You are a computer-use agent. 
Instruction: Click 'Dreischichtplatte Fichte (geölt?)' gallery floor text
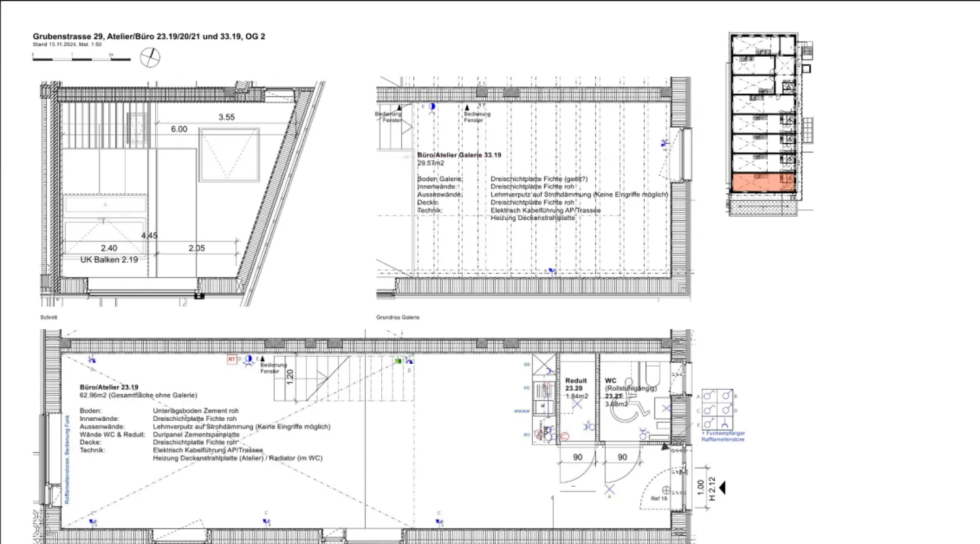539,180
